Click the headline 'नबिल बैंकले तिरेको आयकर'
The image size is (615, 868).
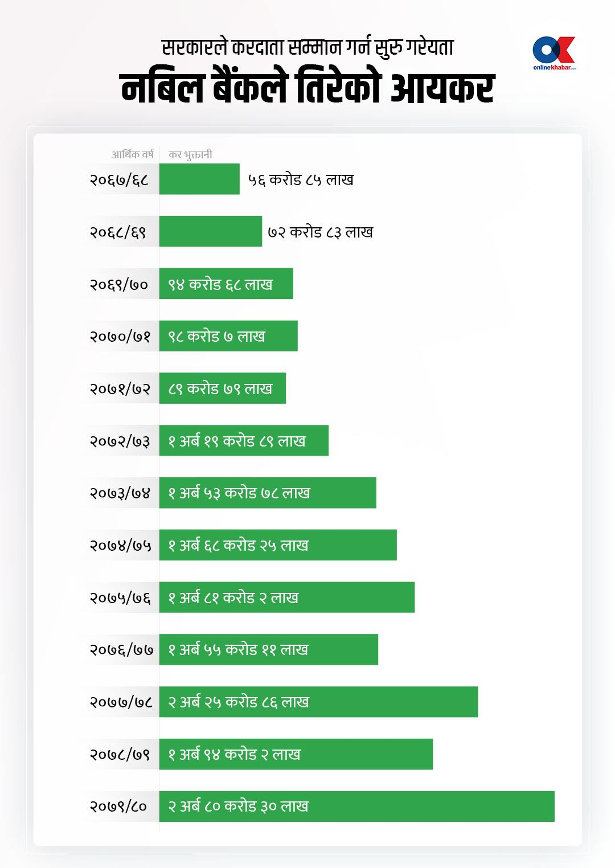307,88
